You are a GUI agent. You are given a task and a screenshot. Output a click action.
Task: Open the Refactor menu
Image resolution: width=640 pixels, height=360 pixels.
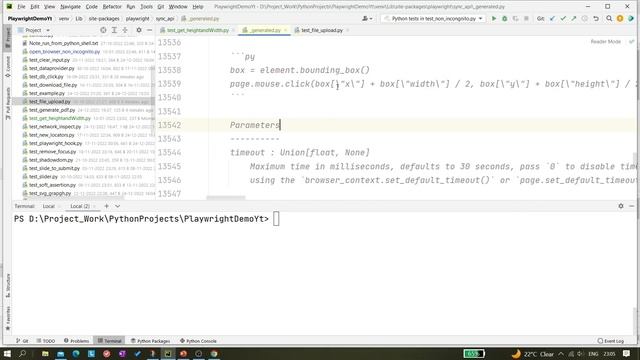pyautogui.click(x=112, y=7)
